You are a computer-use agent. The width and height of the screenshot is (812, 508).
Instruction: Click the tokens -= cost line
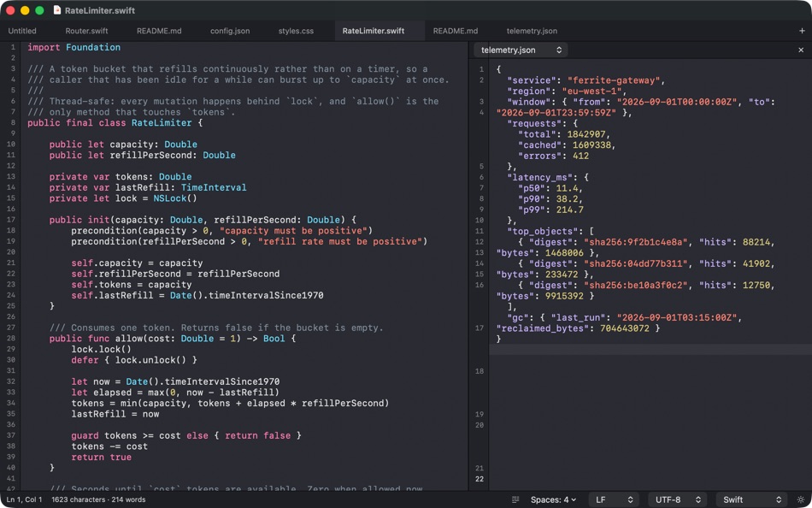[109, 446]
